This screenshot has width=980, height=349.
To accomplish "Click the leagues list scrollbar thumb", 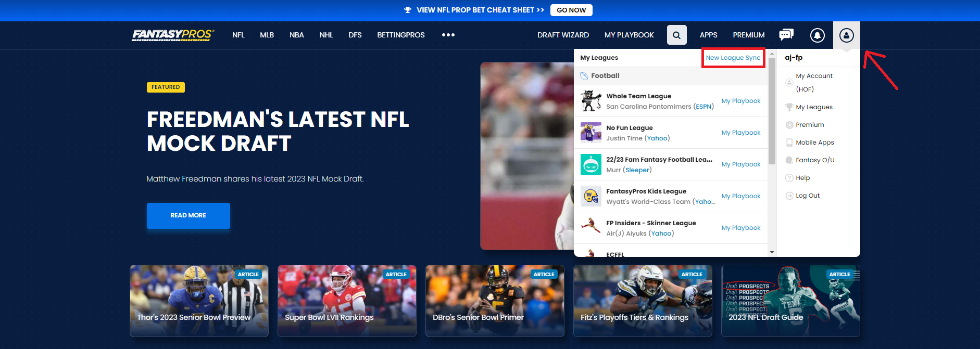I will [x=772, y=111].
